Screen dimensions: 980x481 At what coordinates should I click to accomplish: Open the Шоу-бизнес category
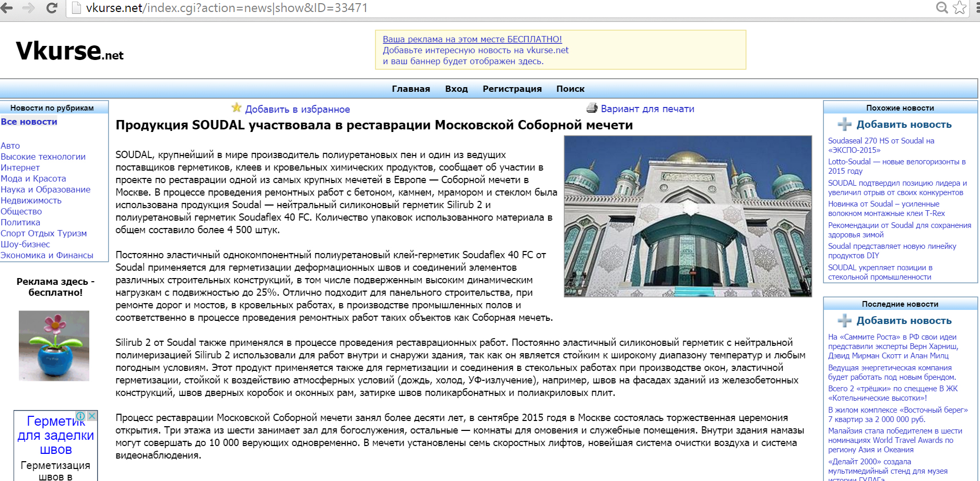tap(25, 244)
